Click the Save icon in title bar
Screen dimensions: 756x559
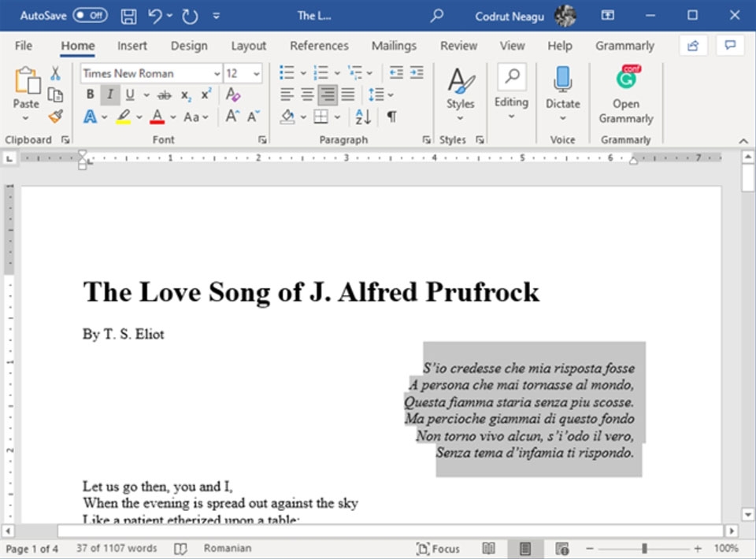(x=128, y=16)
